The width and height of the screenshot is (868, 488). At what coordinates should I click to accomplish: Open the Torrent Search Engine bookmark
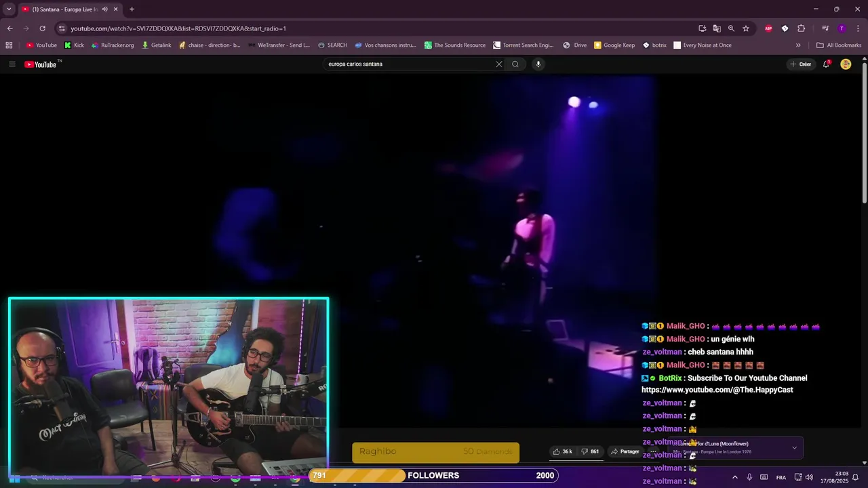point(524,45)
